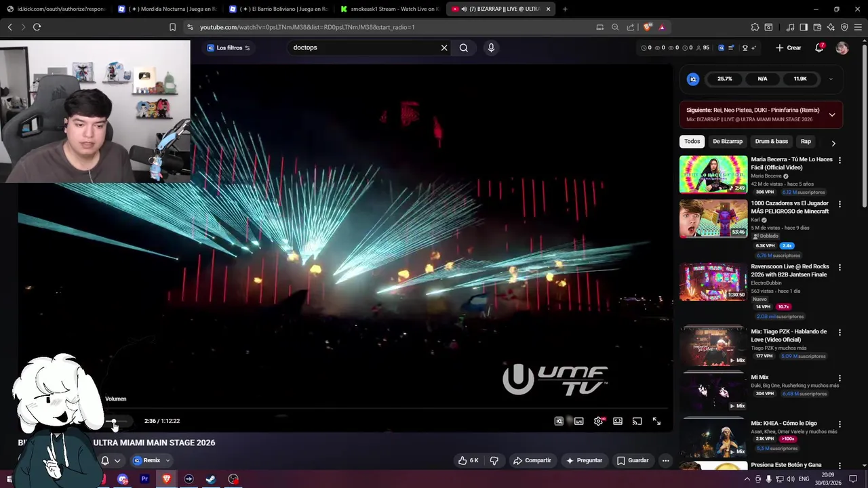Screen dimensions: 868x488
Task: Clear the search box with the X
Action: 444,47
